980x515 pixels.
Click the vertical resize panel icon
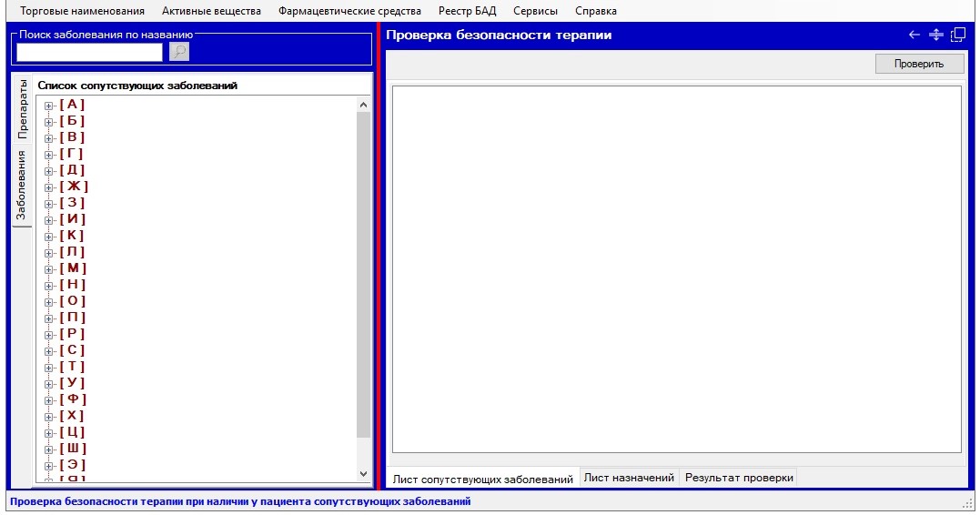click(935, 35)
